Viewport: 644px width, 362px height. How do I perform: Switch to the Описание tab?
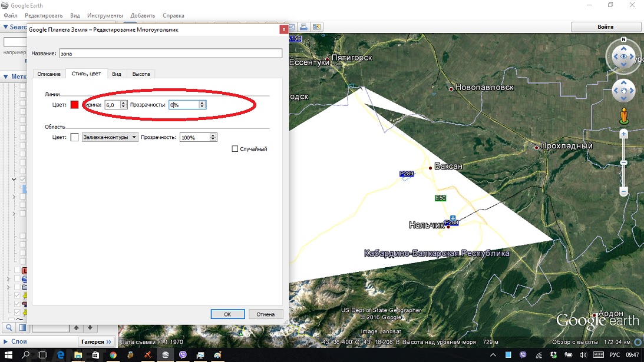tap(49, 74)
